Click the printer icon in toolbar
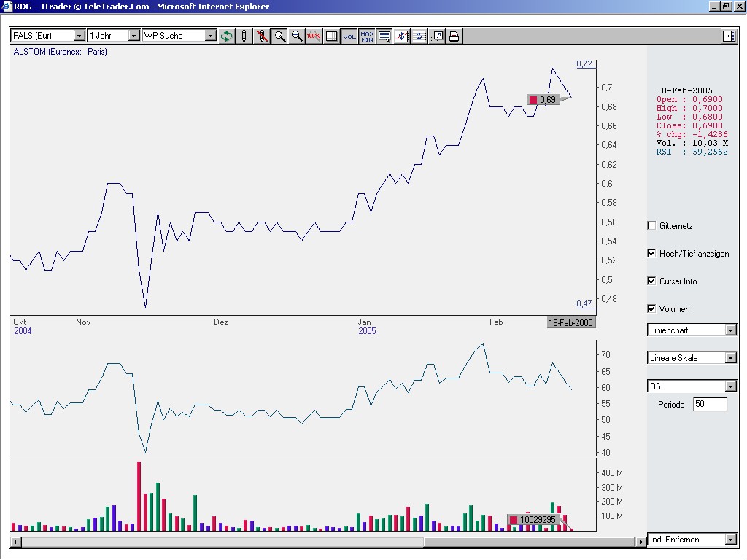Viewport: 747px width, 560px height. [454, 36]
